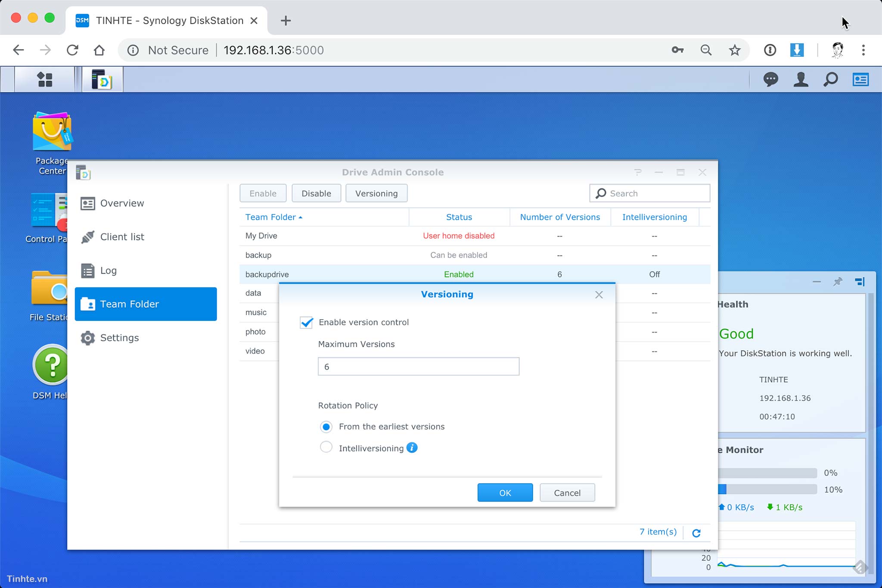Viewport: 882px width, 588px height.
Task: Click OK to confirm versioning settings
Action: pyautogui.click(x=506, y=492)
